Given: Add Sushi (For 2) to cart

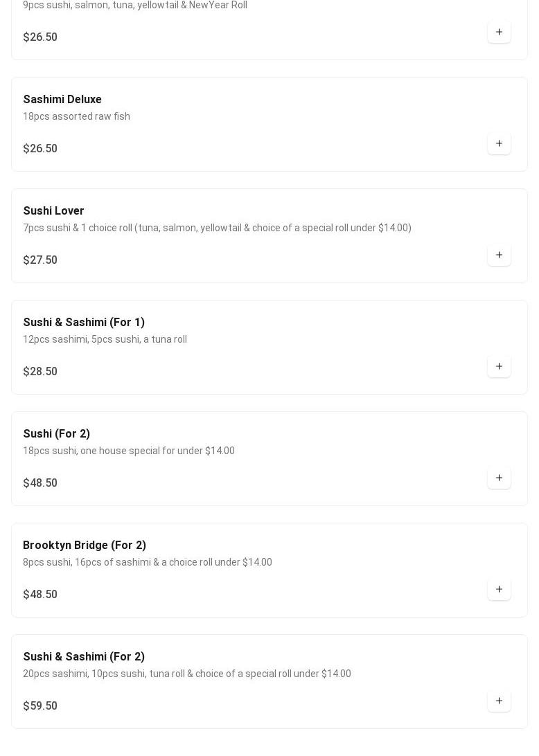Looking at the screenshot, I should tap(499, 478).
